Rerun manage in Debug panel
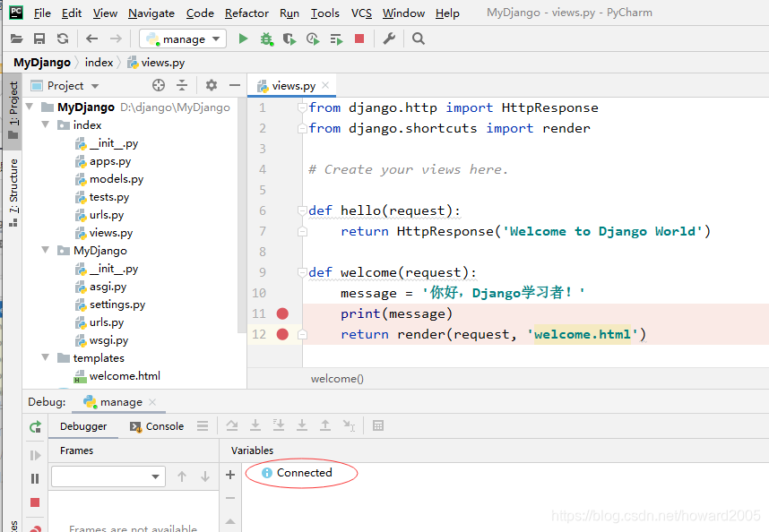The image size is (769, 532). coord(35,426)
